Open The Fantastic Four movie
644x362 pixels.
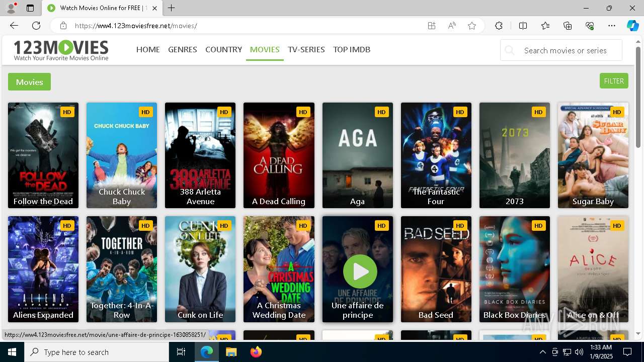tap(436, 155)
